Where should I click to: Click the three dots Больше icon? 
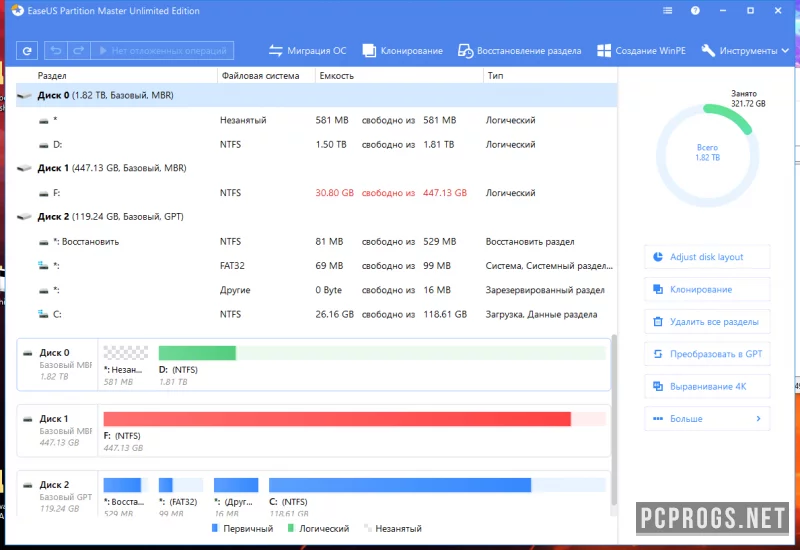pos(658,418)
